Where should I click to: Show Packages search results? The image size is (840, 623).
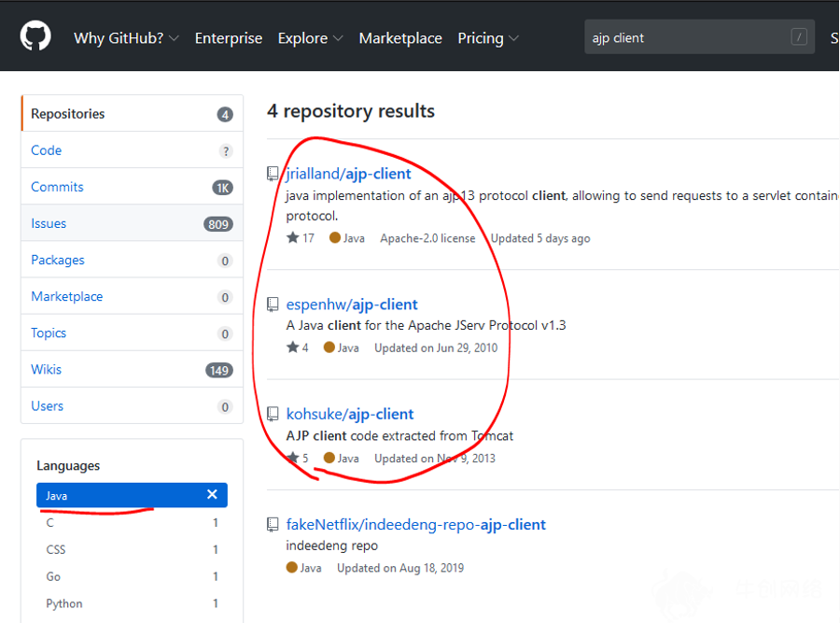(132, 260)
